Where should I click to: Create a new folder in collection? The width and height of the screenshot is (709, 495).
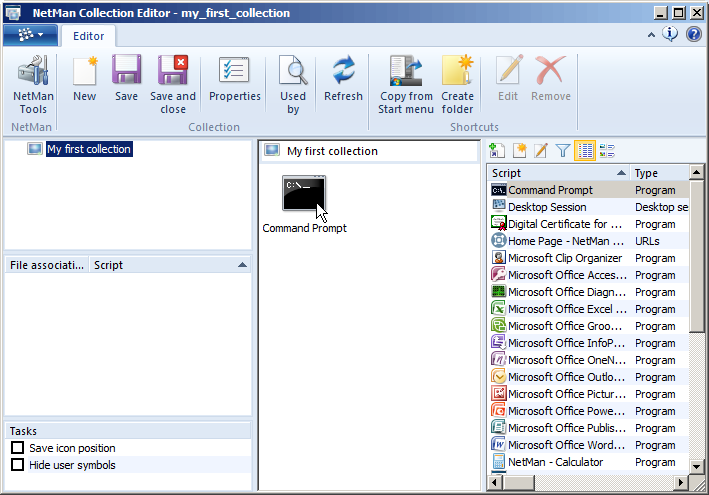pos(457,85)
